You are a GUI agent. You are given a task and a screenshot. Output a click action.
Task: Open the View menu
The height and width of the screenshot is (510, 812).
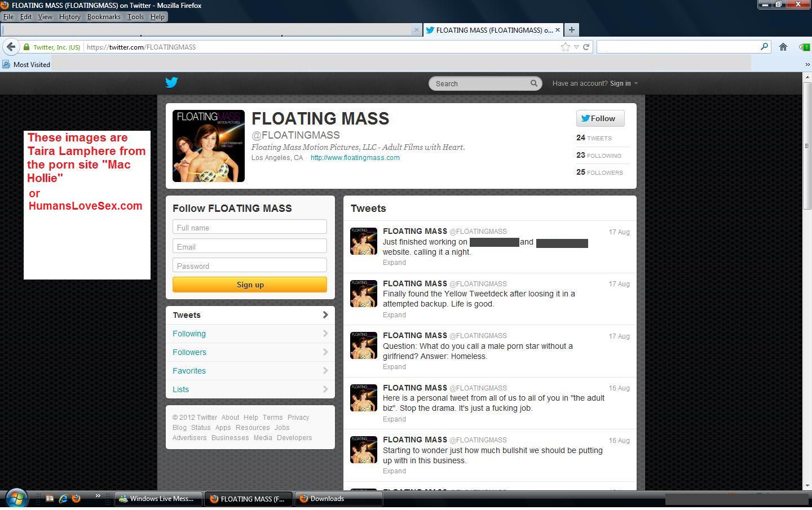pos(45,17)
